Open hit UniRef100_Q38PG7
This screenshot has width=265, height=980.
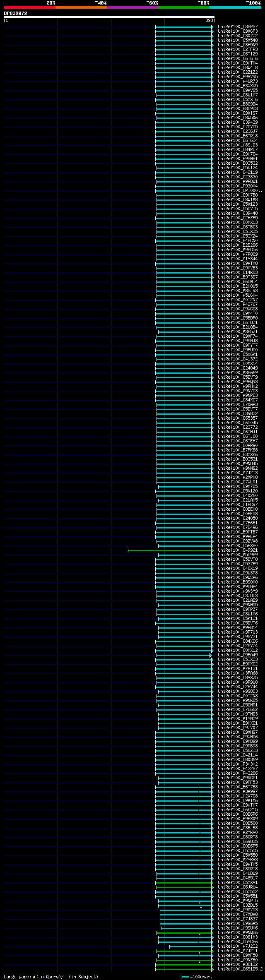(238, 26)
